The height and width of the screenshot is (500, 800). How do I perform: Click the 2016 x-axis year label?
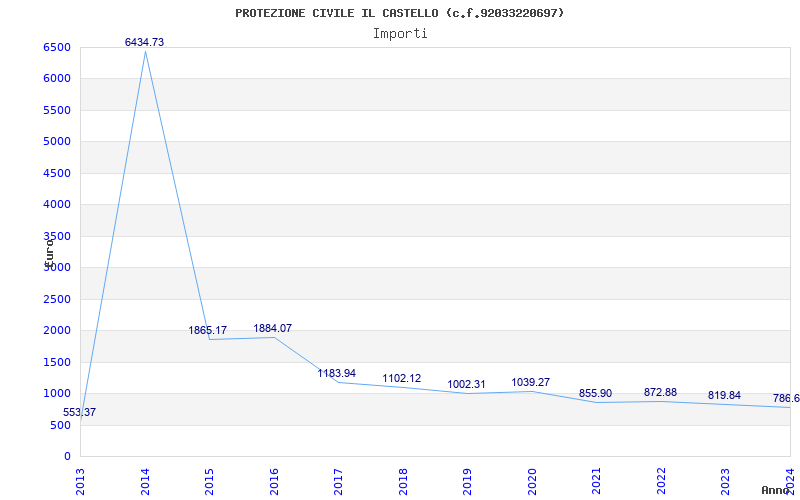click(x=274, y=481)
